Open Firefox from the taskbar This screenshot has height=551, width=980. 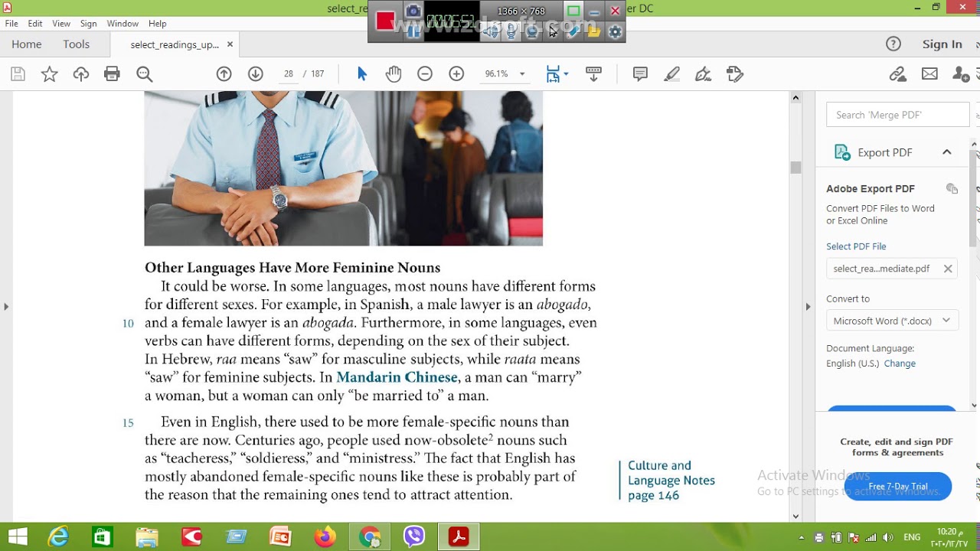tap(325, 536)
